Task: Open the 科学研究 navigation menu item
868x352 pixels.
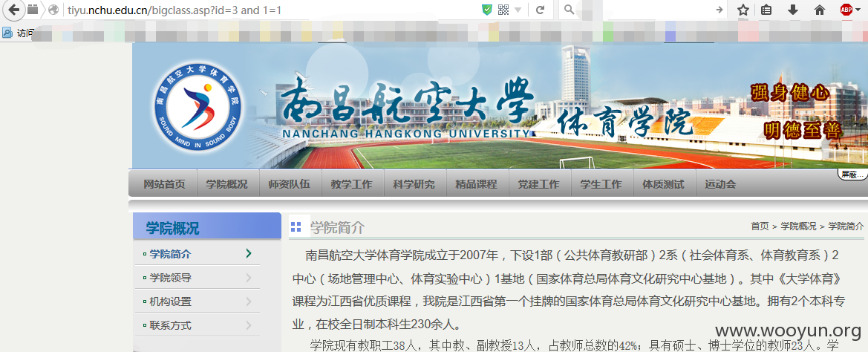Action: coord(414,184)
